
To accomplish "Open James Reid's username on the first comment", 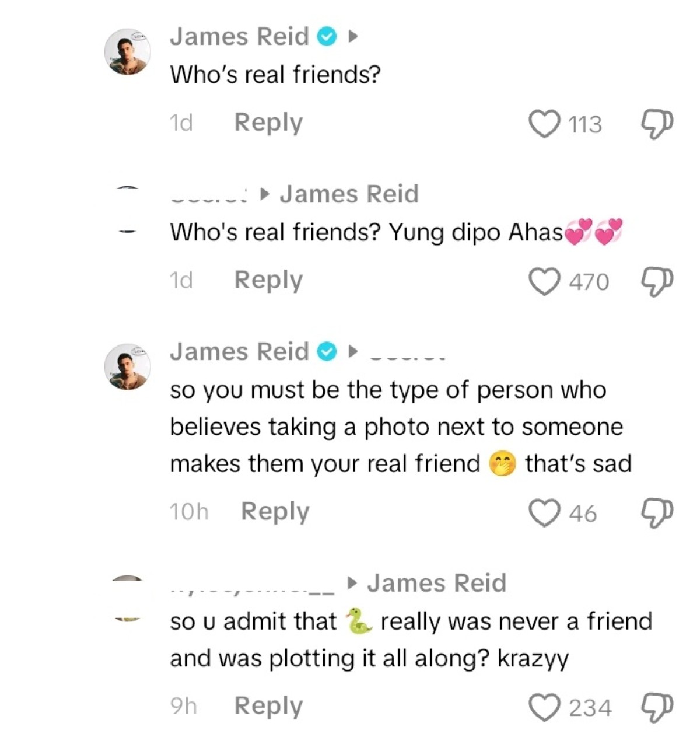I will pyautogui.click(x=239, y=37).
